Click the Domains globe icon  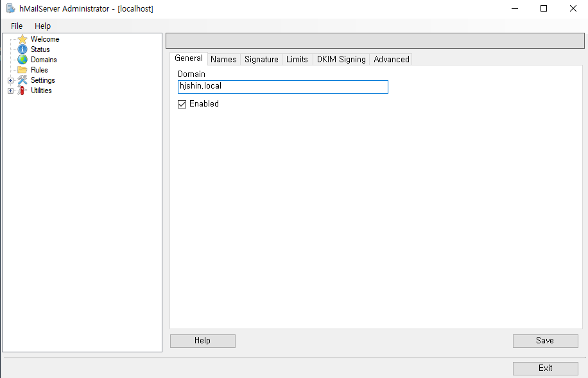coord(22,60)
